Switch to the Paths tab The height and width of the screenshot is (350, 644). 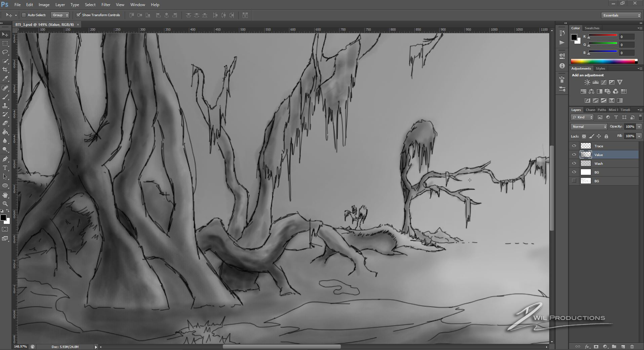[602, 110]
